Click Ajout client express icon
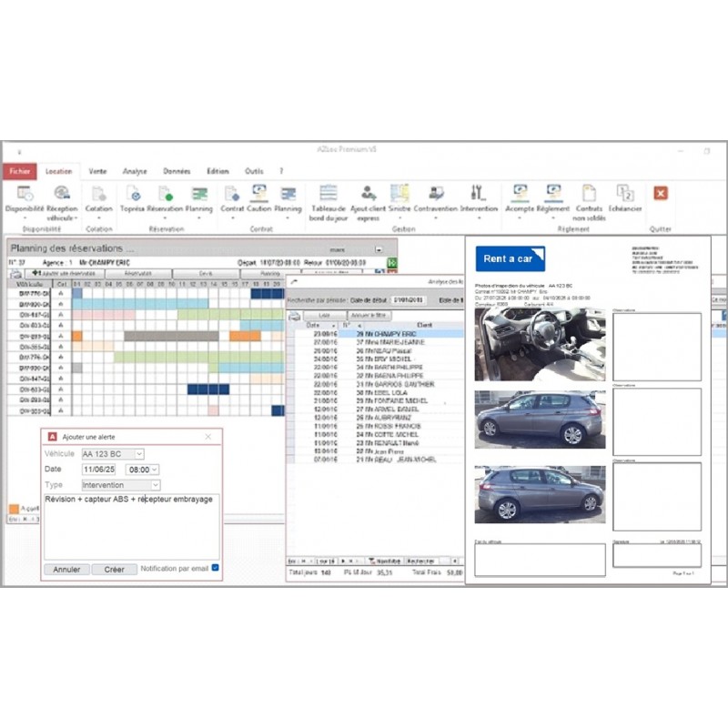The image size is (728, 728). tap(367, 193)
